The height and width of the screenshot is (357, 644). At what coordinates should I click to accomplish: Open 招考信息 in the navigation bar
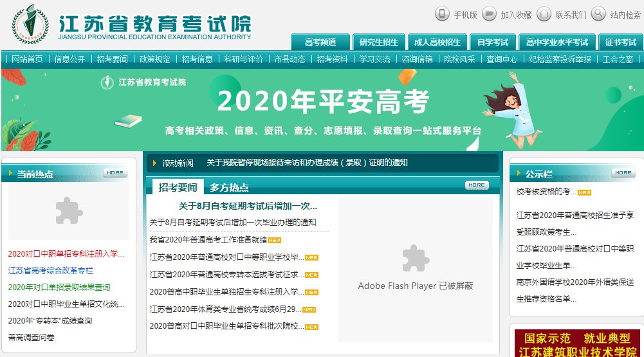pyautogui.click(x=198, y=60)
